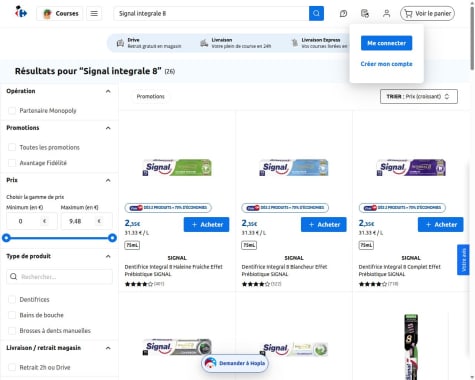Click Demander à Hopla button

pos(235,363)
